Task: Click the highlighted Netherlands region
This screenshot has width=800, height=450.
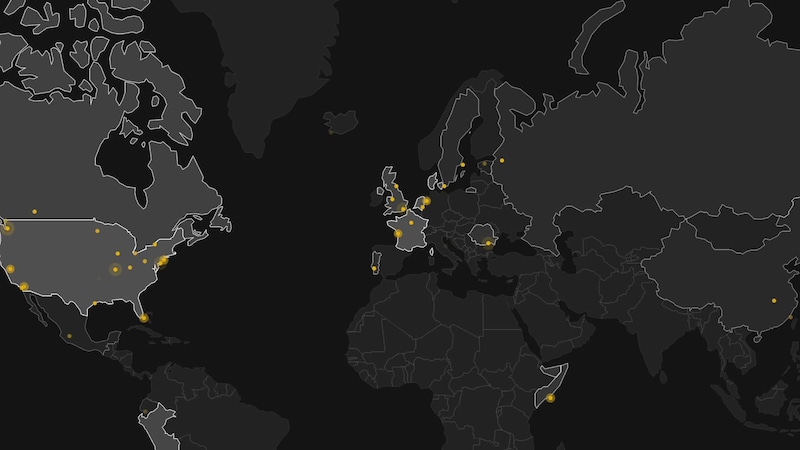Action: (x=425, y=201)
